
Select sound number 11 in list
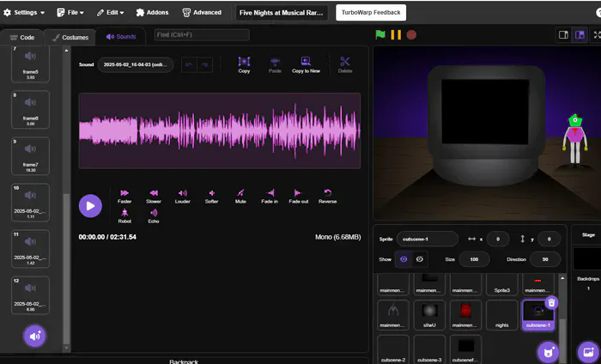click(x=30, y=249)
